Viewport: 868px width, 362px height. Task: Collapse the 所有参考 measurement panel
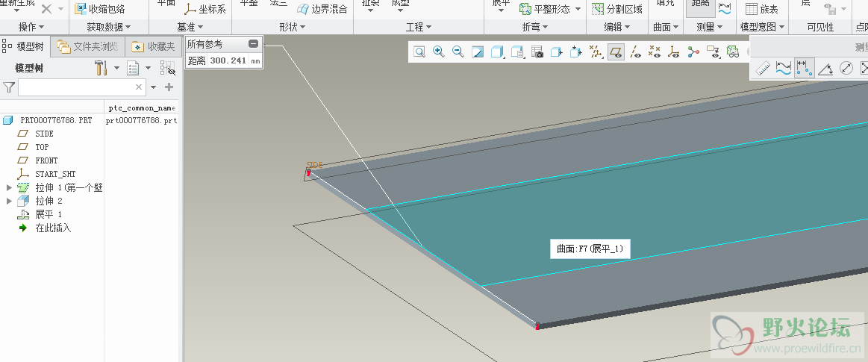tap(254, 44)
